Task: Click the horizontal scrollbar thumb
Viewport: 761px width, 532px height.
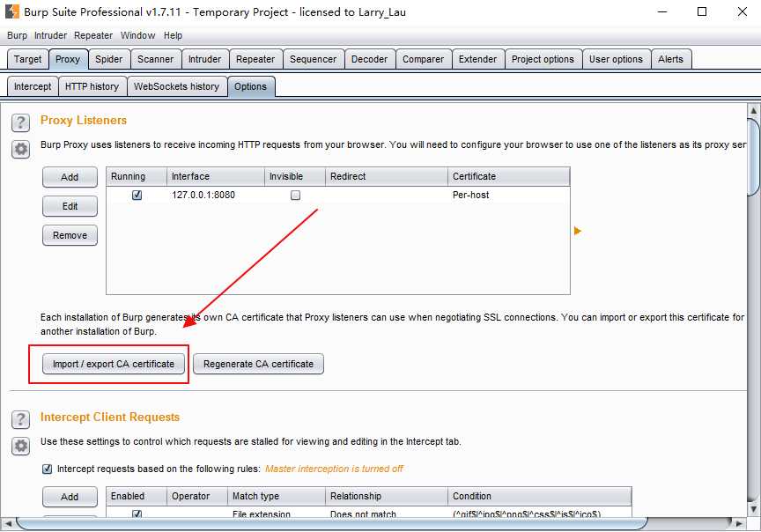Action: 332,523
